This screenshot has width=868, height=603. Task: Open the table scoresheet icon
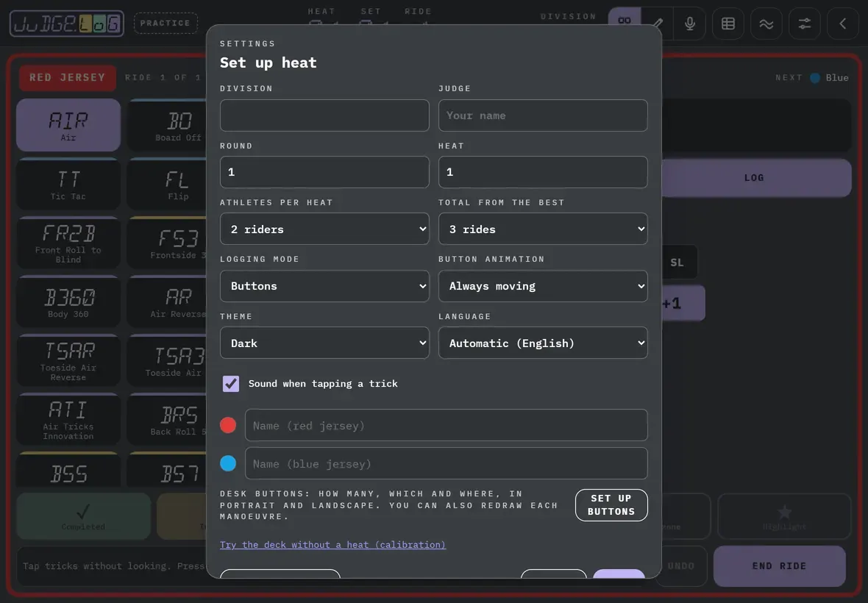tap(728, 24)
